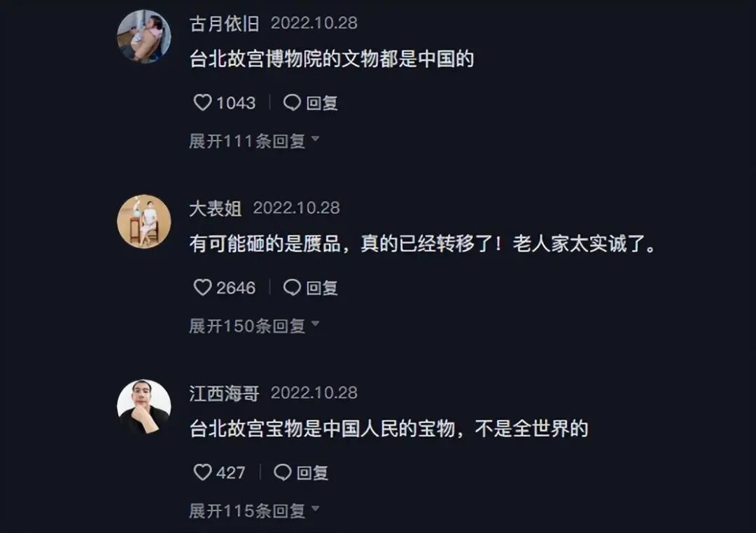Click 回复 text under 江西海哥's comment
The image size is (756, 533).
tap(312, 473)
